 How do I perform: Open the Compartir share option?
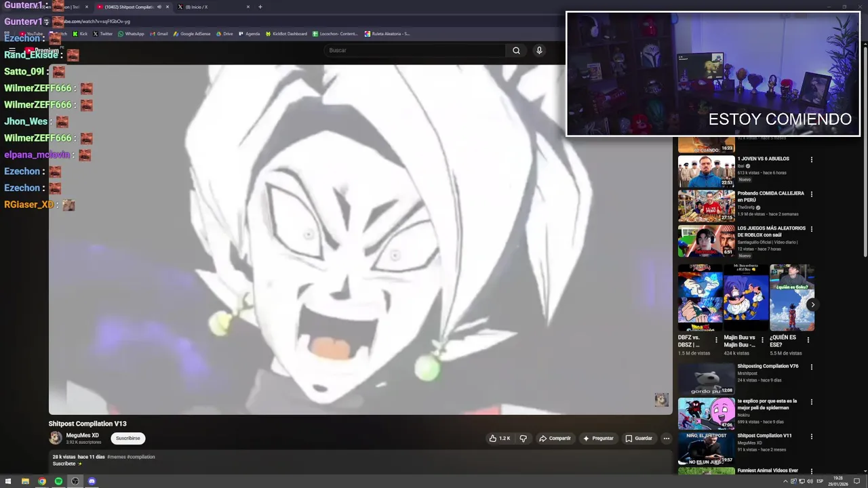click(x=555, y=439)
